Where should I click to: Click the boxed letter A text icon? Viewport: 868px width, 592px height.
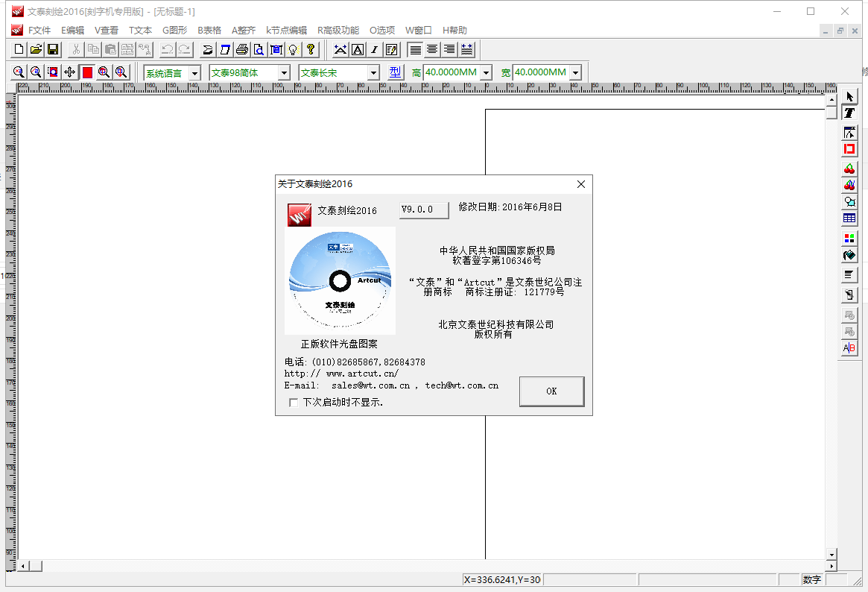[x=358, y=50]
